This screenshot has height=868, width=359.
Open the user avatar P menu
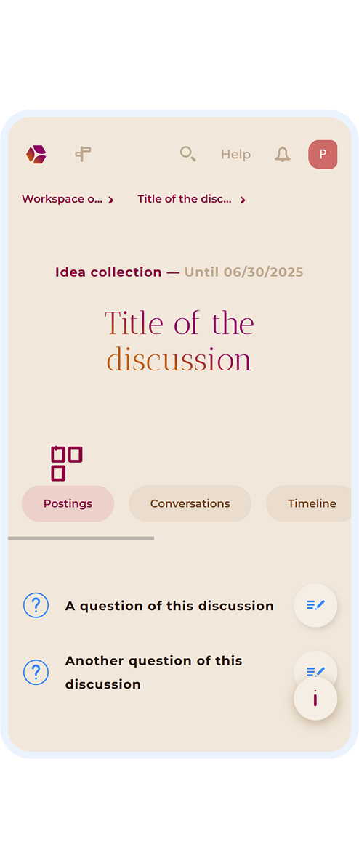pyautogui.click(x=323, y=155)
